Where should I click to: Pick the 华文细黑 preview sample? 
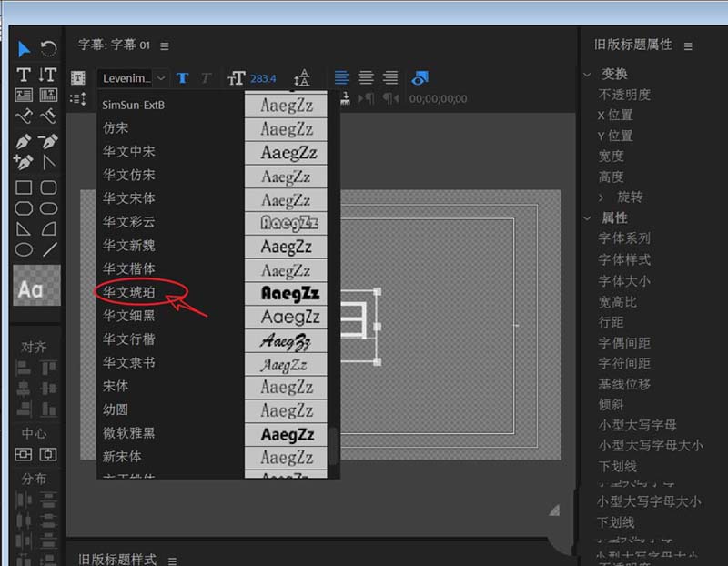click(x=286, y=318)
